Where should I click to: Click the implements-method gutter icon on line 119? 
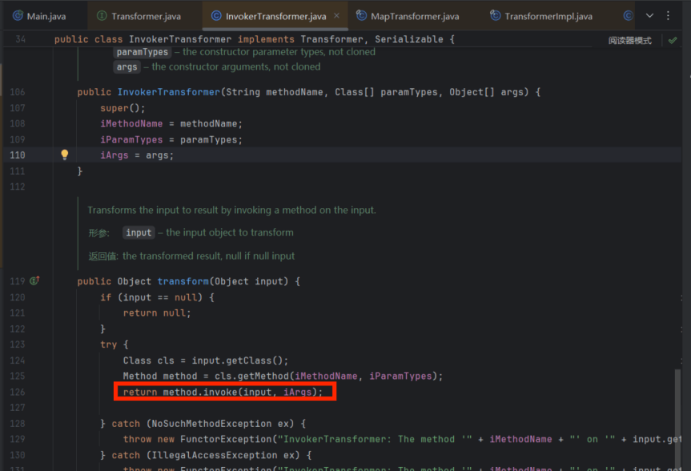34,281
